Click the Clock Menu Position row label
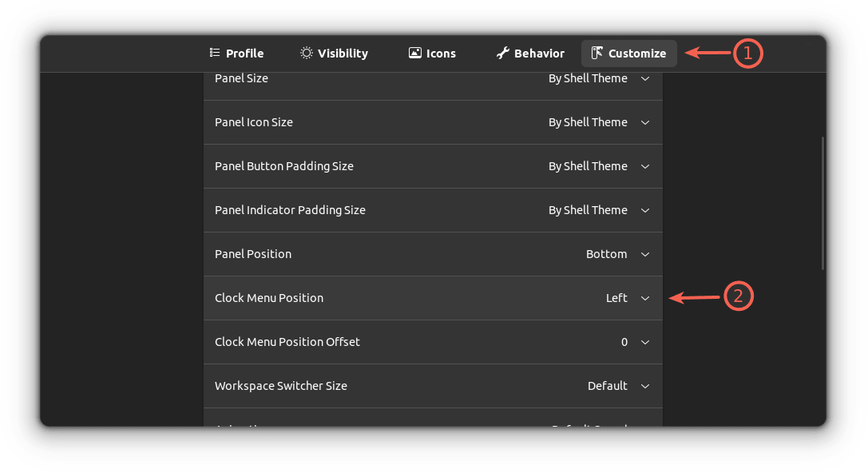 tap(269, 298)
